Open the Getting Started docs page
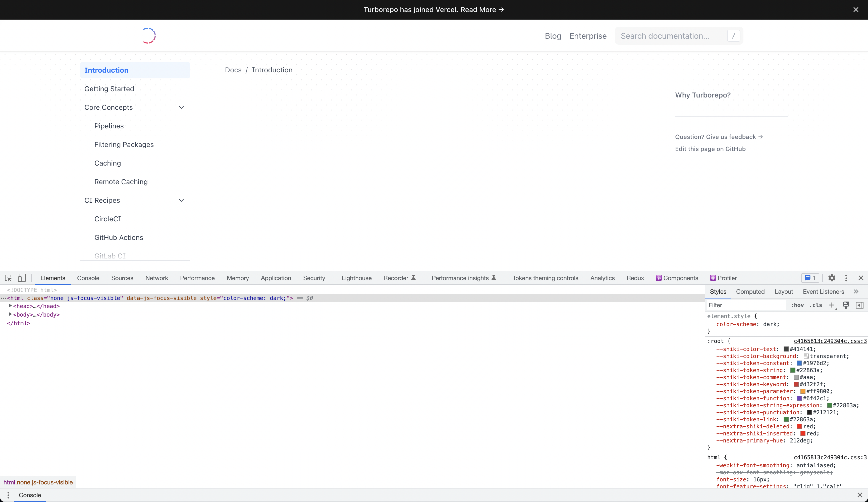This screenshot has height=502, width=868. [x=109, y=89]
